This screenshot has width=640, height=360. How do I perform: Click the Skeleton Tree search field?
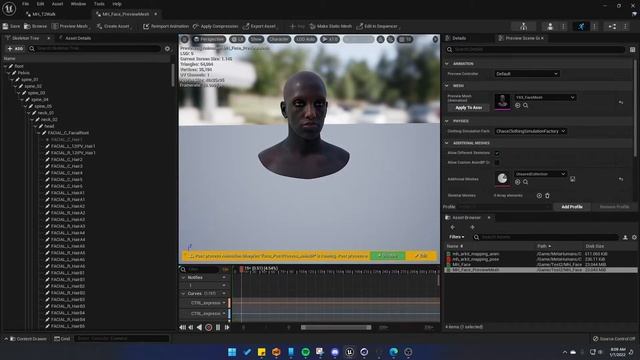tap(95, 49)
